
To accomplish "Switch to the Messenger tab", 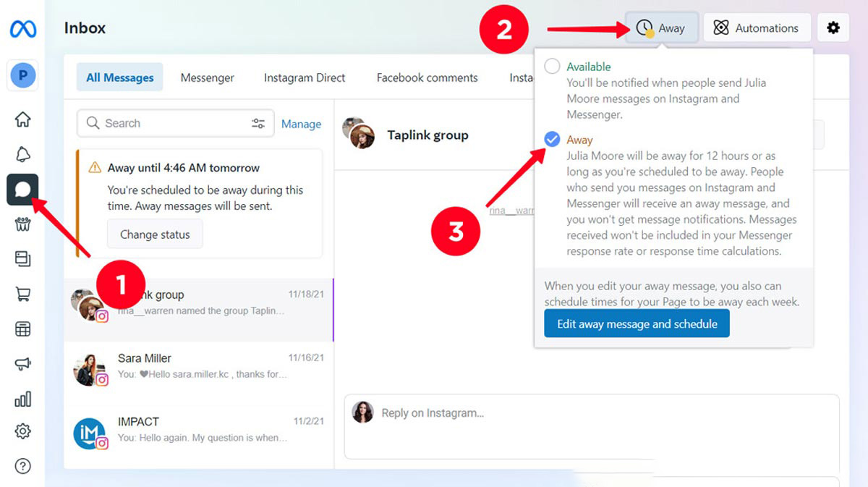I will (208, 77).
